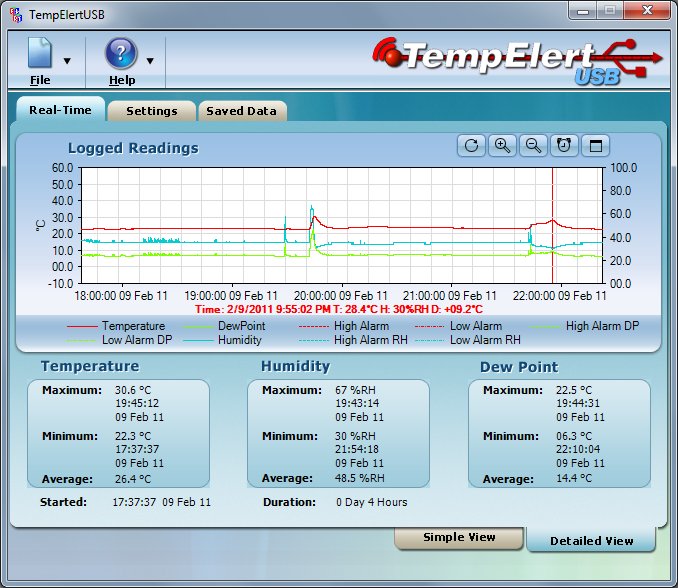Click the red chart readout status text
The height and width of the screenshot is (588, 678).
339,309
